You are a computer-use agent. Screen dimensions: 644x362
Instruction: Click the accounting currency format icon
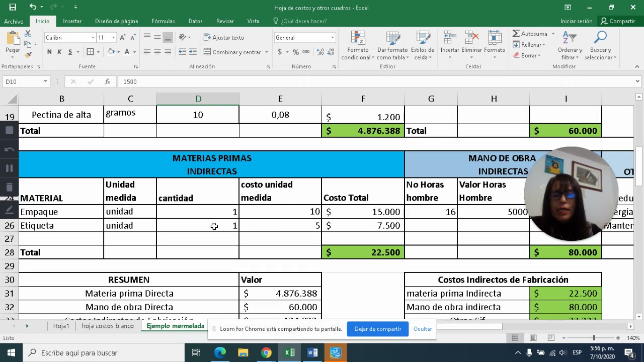tap(279, 52)
